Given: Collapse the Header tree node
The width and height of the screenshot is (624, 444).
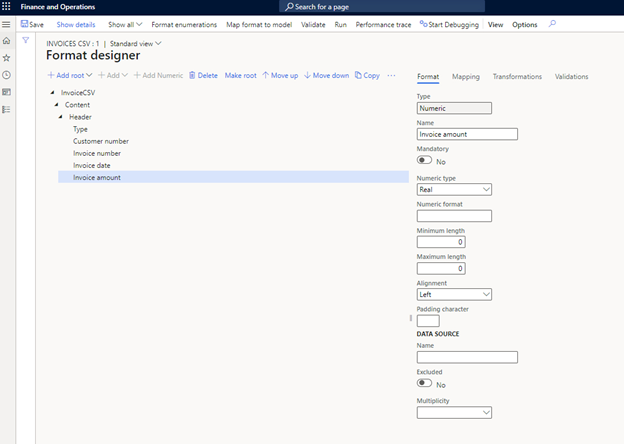Looking at the screenshot, I should coord(60,117).
